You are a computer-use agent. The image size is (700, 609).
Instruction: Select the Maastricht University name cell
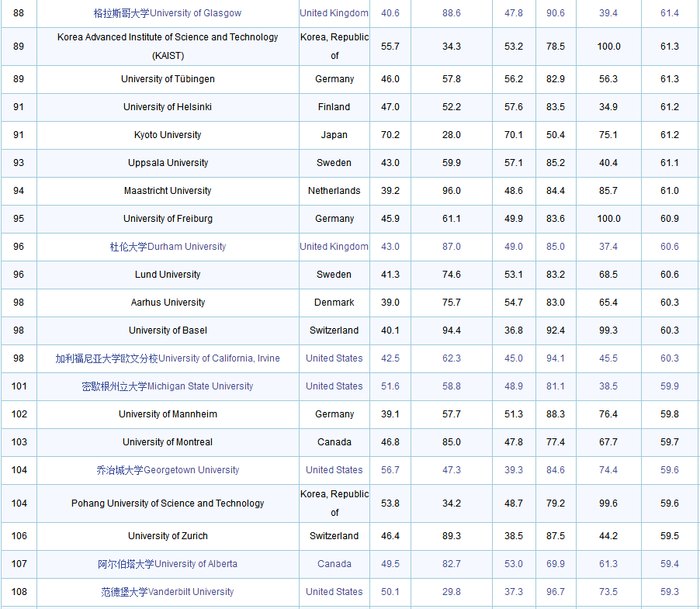(x=168, y=191)
